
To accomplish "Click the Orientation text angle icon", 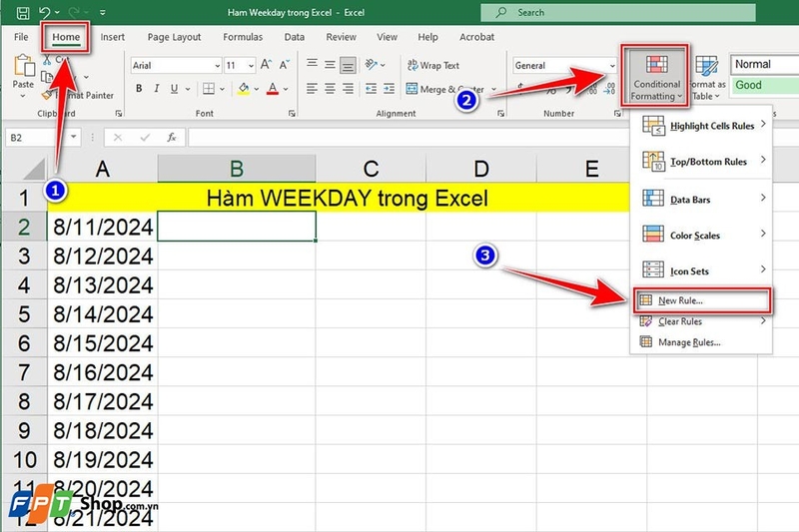I will point(372,65).
